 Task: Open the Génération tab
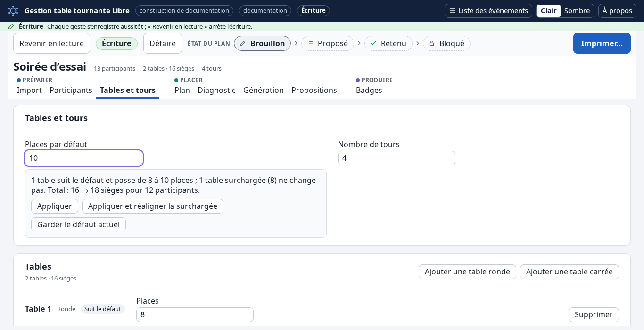[264, 90]
